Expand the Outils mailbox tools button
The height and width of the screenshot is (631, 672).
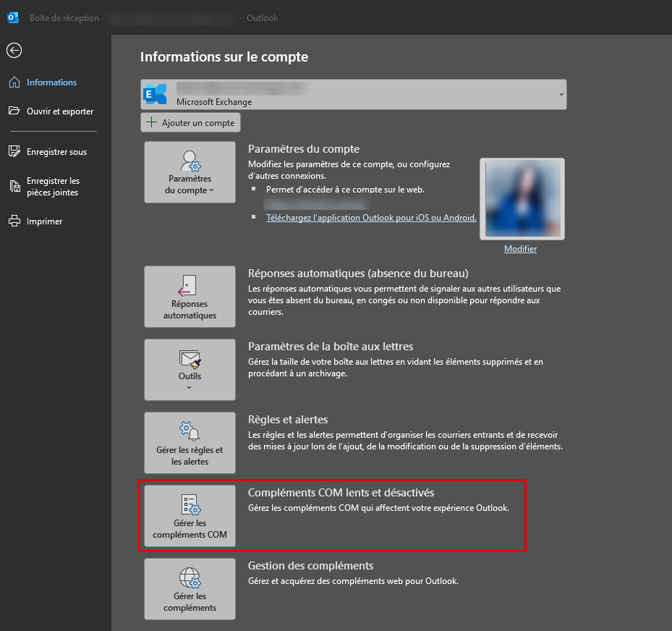point(190,370)
